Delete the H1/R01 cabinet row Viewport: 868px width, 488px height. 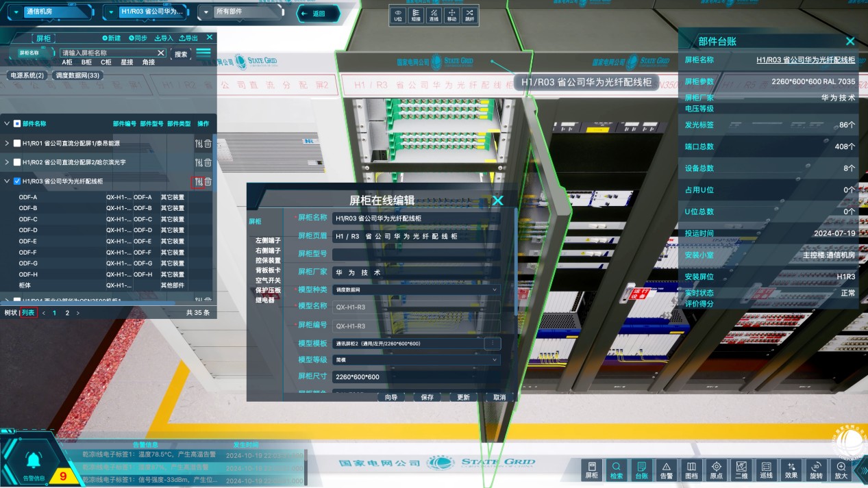click(208, 143)
